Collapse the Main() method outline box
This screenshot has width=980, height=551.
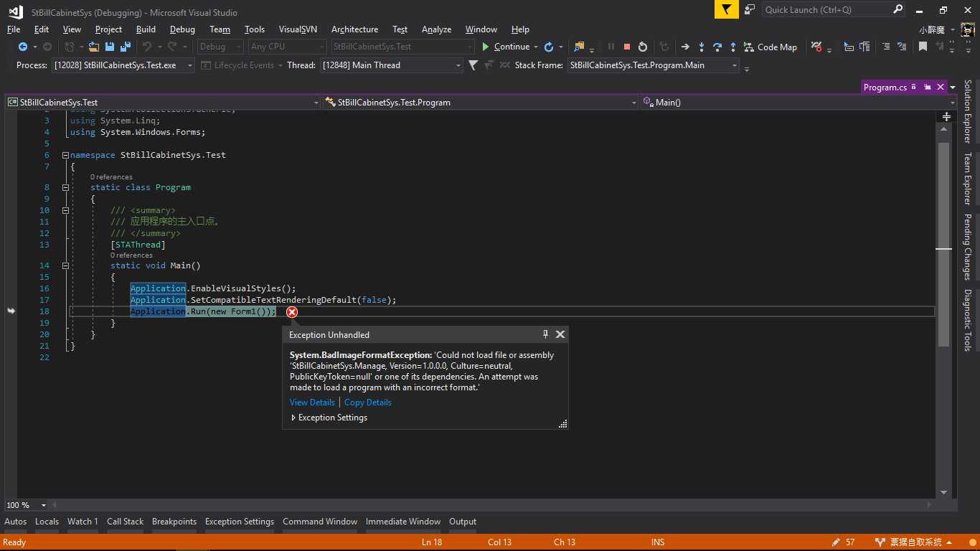click(x=65, y=265)
